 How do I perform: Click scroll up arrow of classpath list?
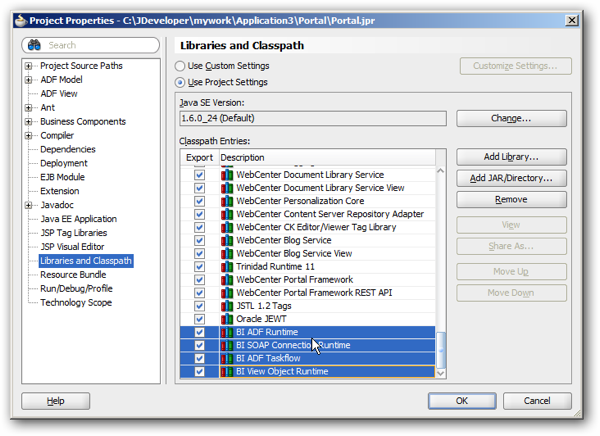(x=441, y=171)
